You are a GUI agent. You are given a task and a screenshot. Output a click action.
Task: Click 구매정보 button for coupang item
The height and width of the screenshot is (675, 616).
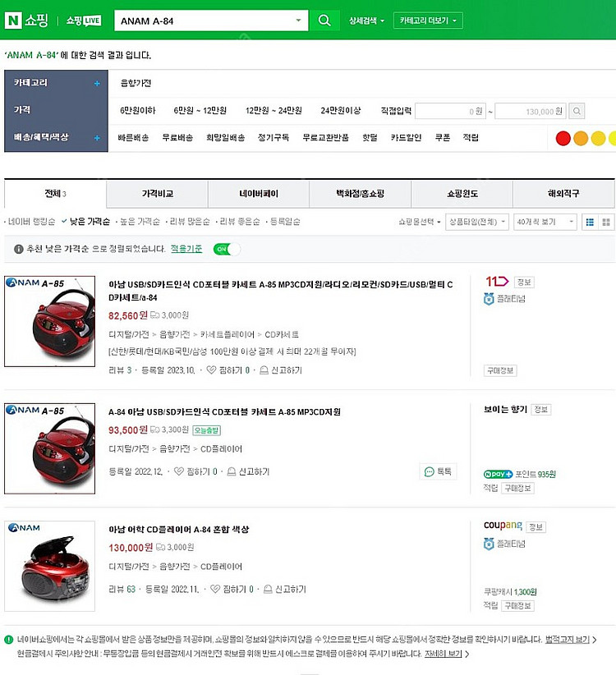[x=517, y=606]
